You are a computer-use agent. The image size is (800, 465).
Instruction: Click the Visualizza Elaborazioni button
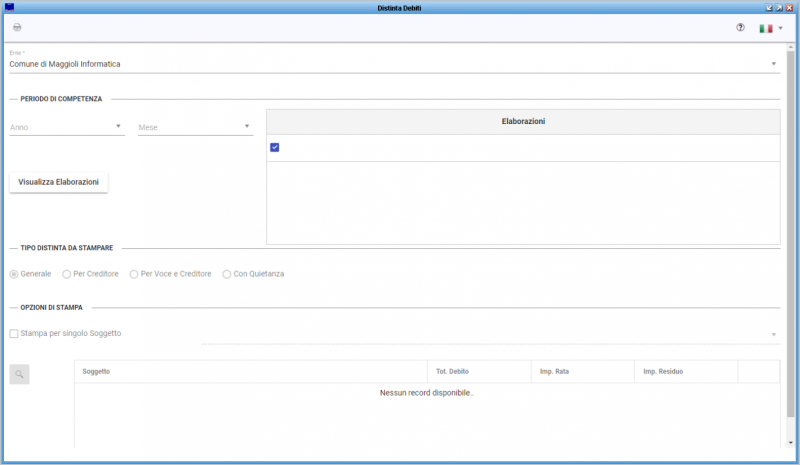tap(59, 182)
